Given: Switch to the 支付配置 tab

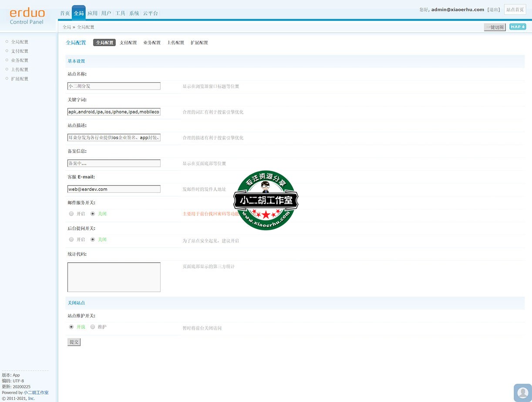Looking at the screenshot, I should 128,42.
